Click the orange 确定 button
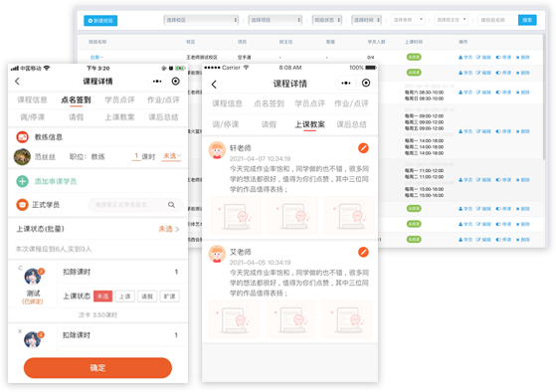 click(97, 368)
